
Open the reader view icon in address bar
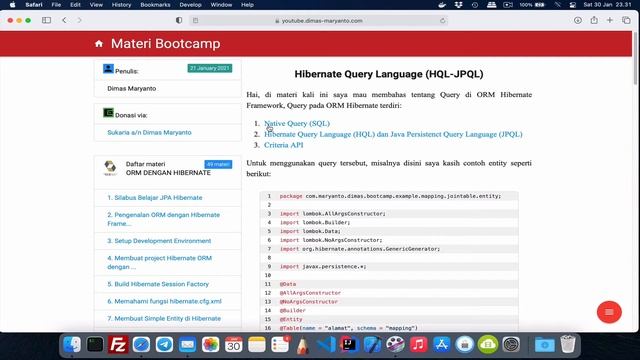[x=196, y=20]
